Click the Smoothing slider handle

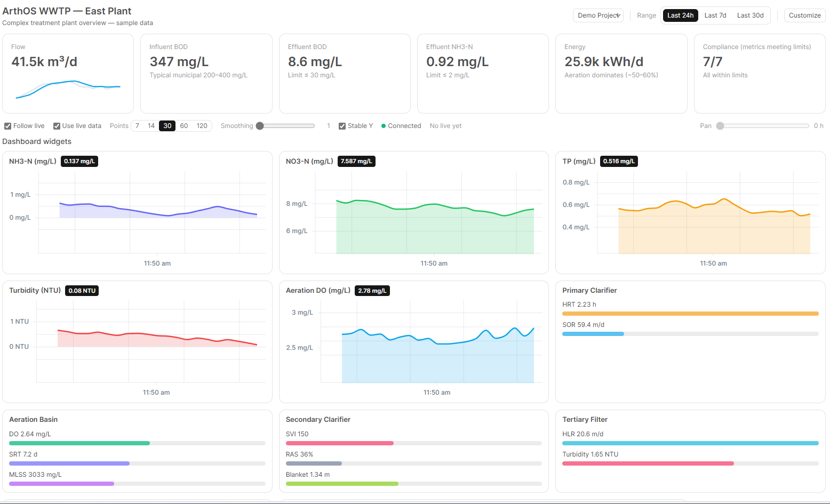coord(260,126)
